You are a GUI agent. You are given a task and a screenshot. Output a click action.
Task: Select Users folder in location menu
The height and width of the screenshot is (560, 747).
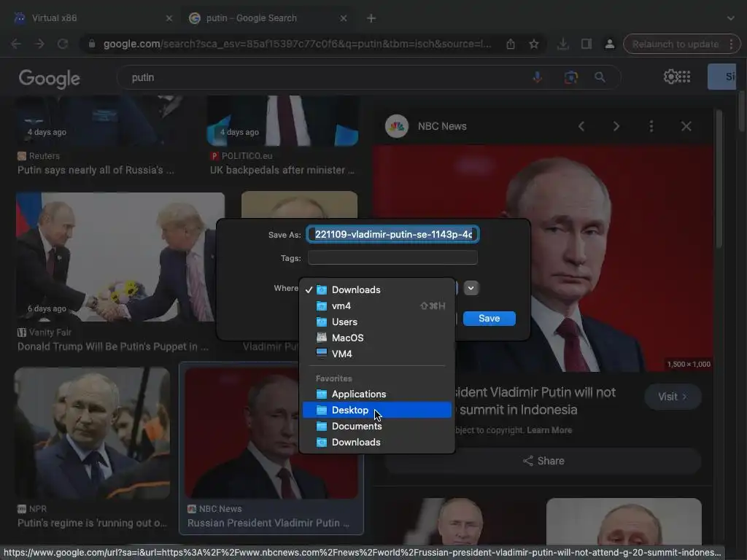(x=376, y=322)
